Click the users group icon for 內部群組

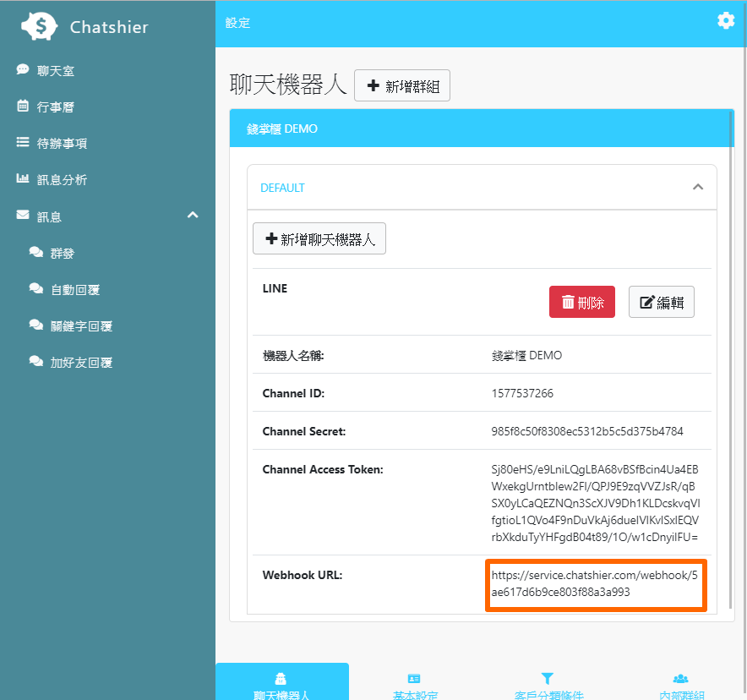tap(681, 679)
